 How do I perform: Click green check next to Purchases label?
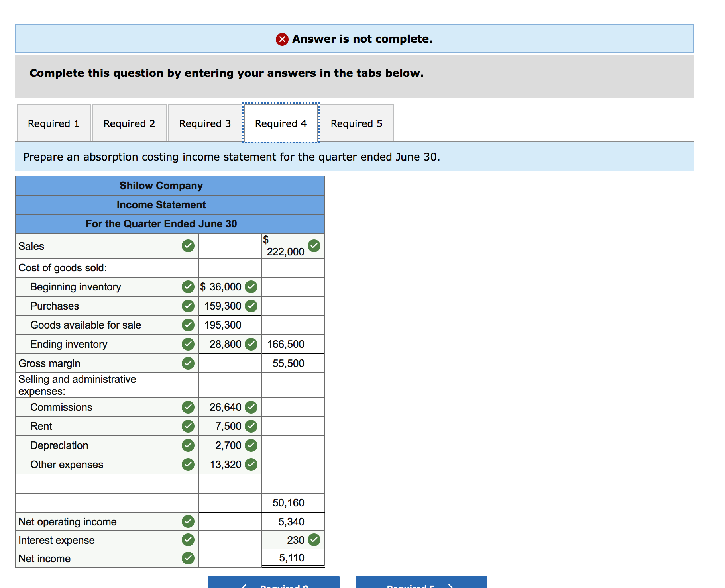coord(188,306)
